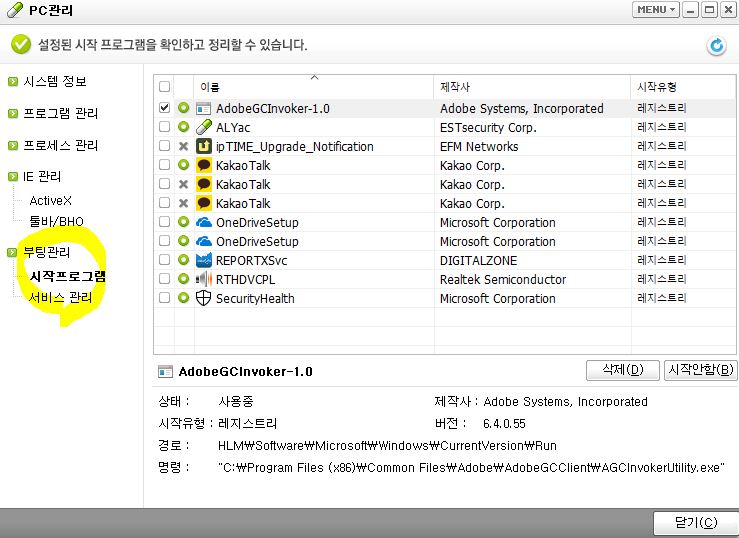Viewport: 739px width, 538px height.
Task: Check the RTHDVCPL row checkbox
Action: (x=164, y=278)
